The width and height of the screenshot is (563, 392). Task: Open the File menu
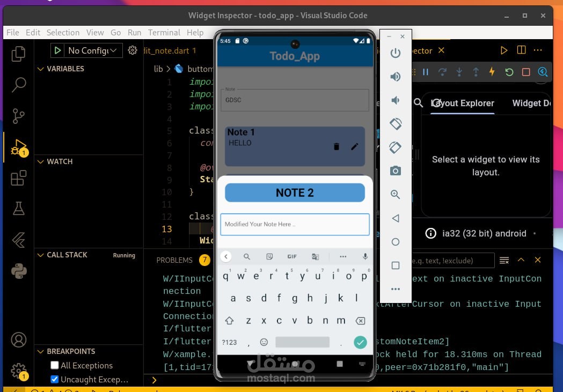[12, 33]
